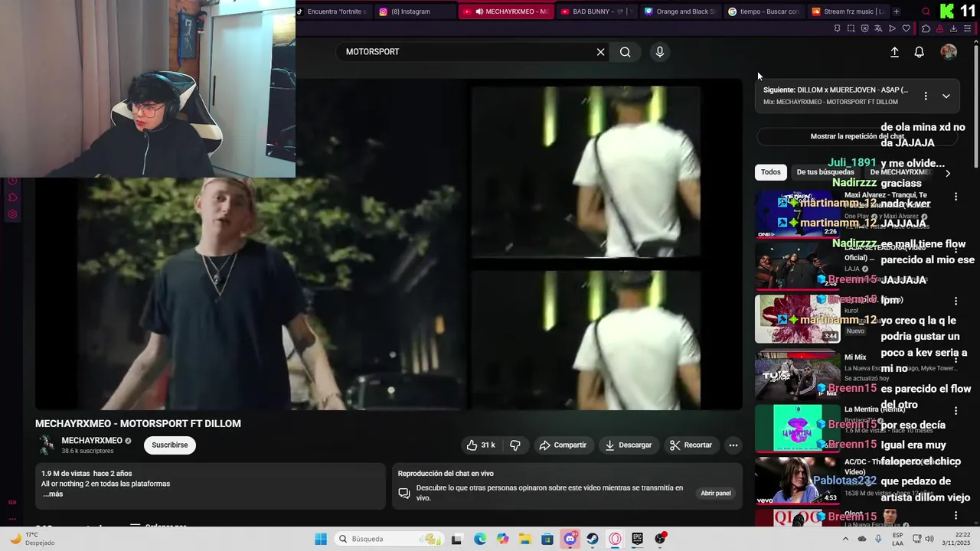The image size is (980, 551).
Task: Show hidden system tray icons chevron
Action: 845,539
